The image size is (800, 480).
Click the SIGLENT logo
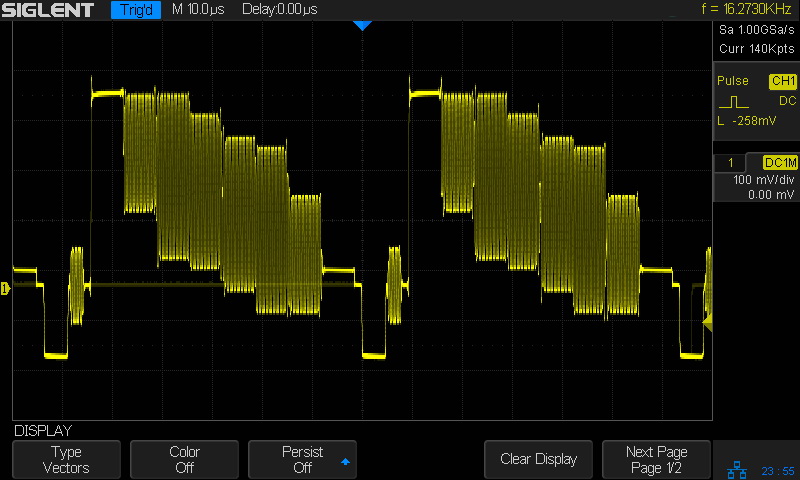click(x=48, y=10)
